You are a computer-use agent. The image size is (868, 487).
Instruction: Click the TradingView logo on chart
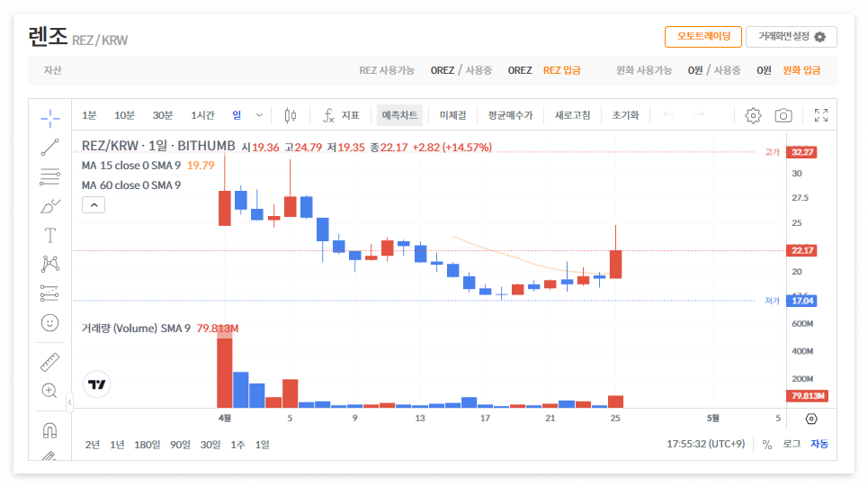click(x=97, y=384)
